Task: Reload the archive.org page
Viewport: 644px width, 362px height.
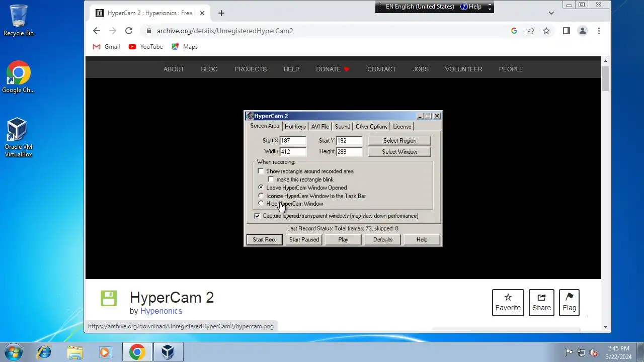Action: point(129,31)
